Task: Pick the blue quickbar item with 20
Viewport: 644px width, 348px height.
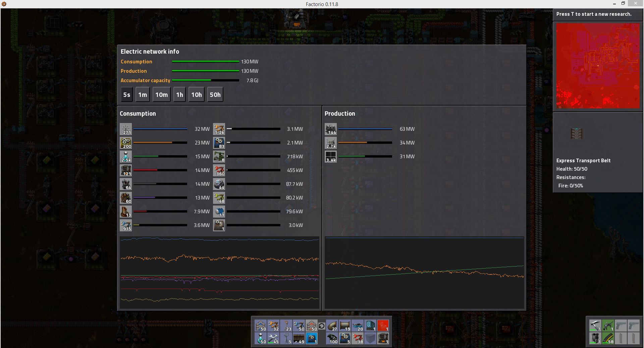Action: (357, 326)
